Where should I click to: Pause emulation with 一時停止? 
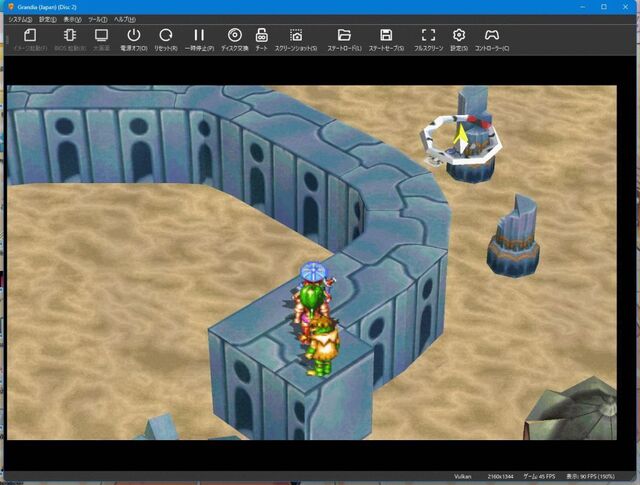click(199, 39)
